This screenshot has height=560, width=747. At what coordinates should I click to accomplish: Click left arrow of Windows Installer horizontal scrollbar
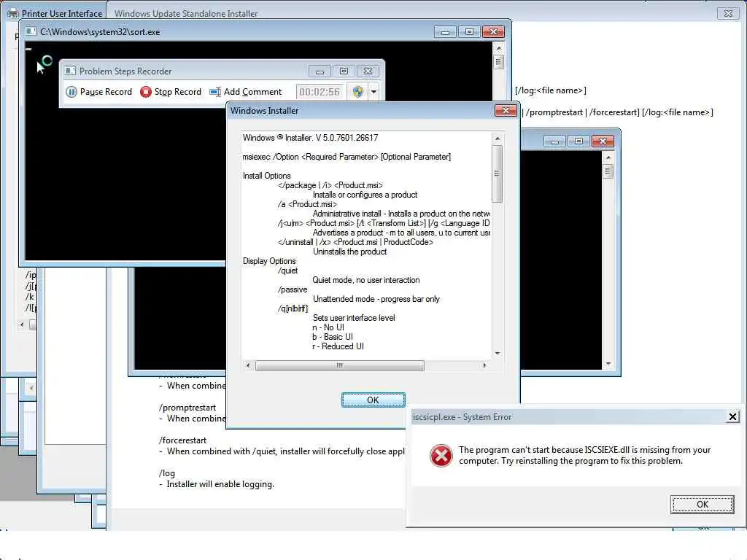(248, 365)
